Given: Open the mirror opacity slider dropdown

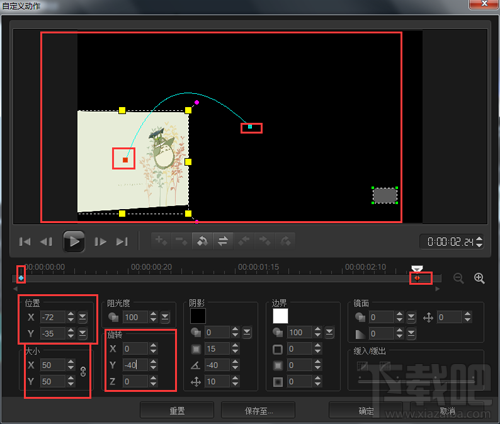Looking at the screenshot, I should click(x=411, y=317).
